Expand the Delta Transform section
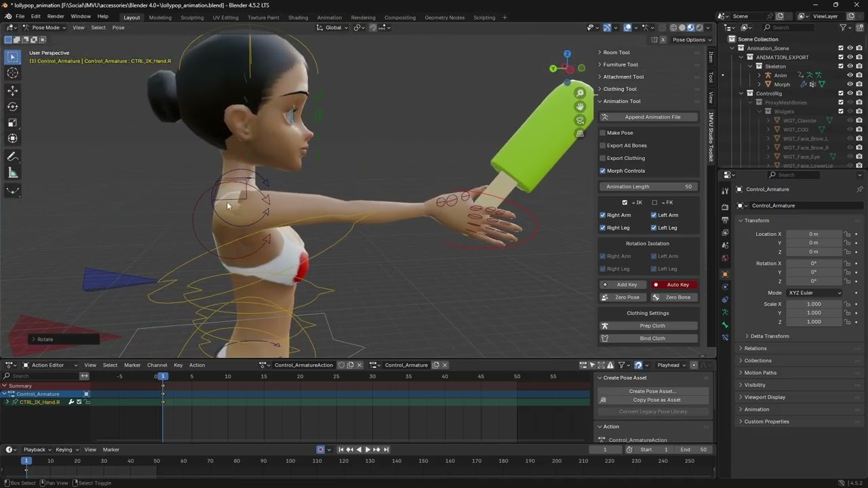868x488 pixels. point(770,336)
